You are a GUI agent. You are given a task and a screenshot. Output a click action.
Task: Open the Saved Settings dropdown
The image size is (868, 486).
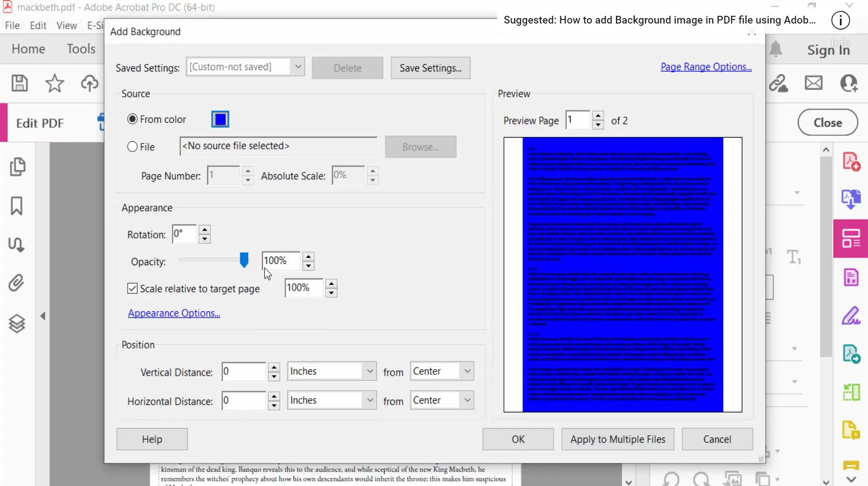298,67
